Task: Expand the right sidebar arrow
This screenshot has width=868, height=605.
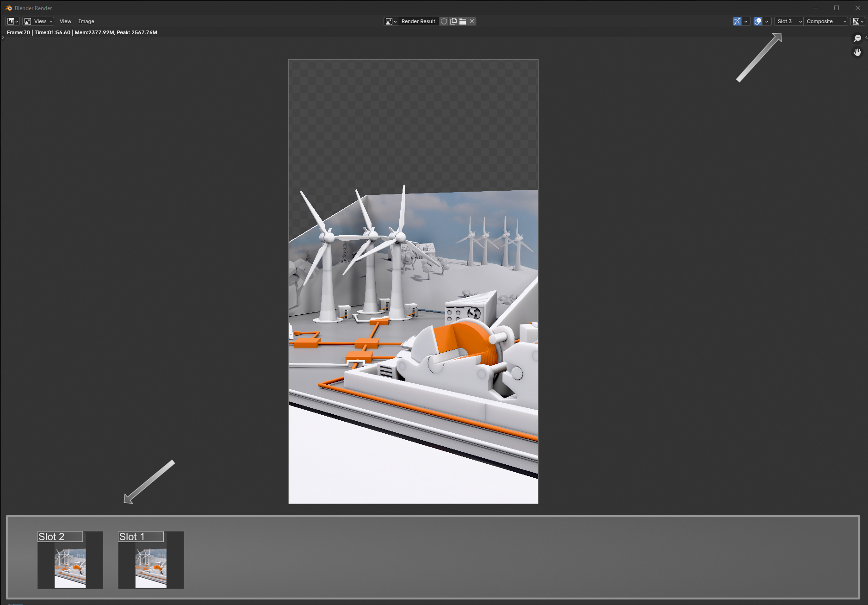Action: pyautogui.click(x=866, y=37)
